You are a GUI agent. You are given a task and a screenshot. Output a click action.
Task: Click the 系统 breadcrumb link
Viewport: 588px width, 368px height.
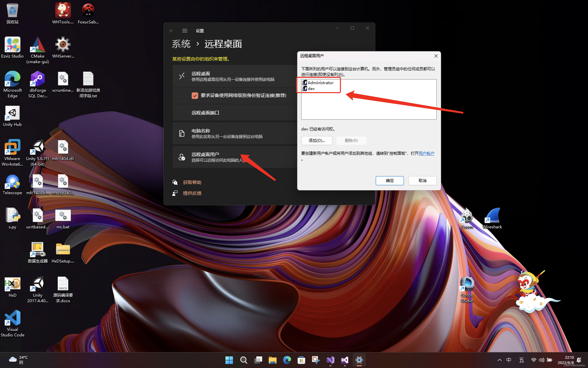click(181, 44)
